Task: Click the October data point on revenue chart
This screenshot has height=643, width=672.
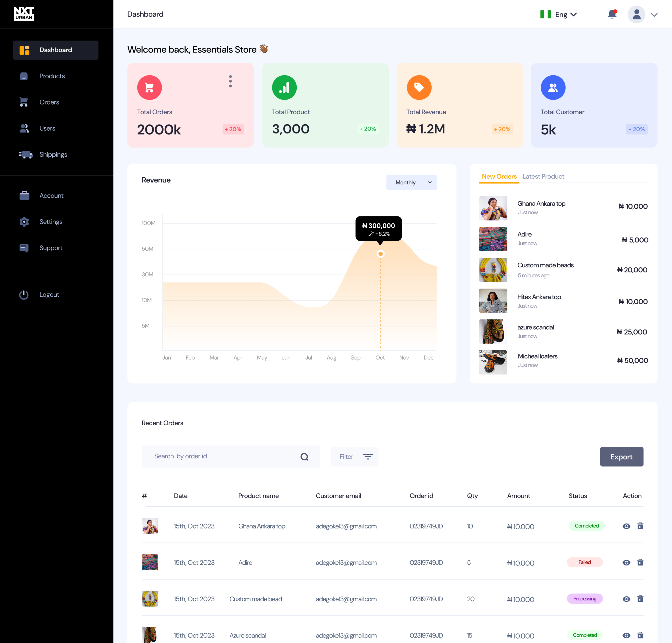Action: point(380,254)
